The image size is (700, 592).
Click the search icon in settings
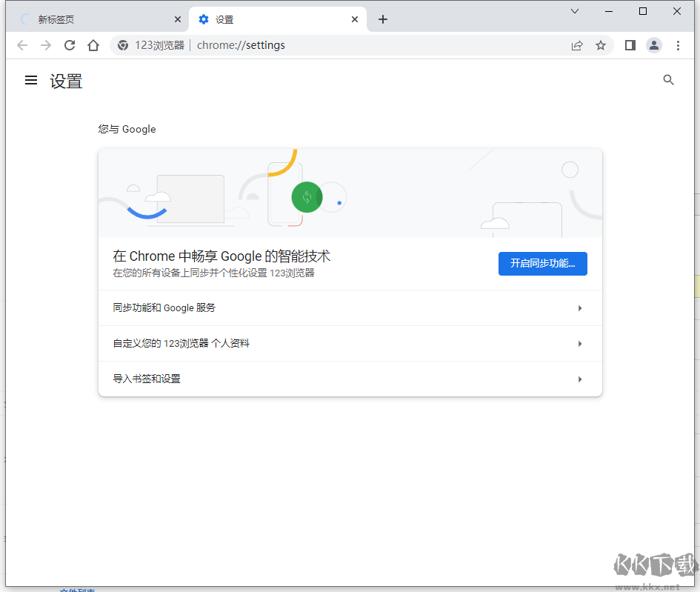[x=668, y=80]
